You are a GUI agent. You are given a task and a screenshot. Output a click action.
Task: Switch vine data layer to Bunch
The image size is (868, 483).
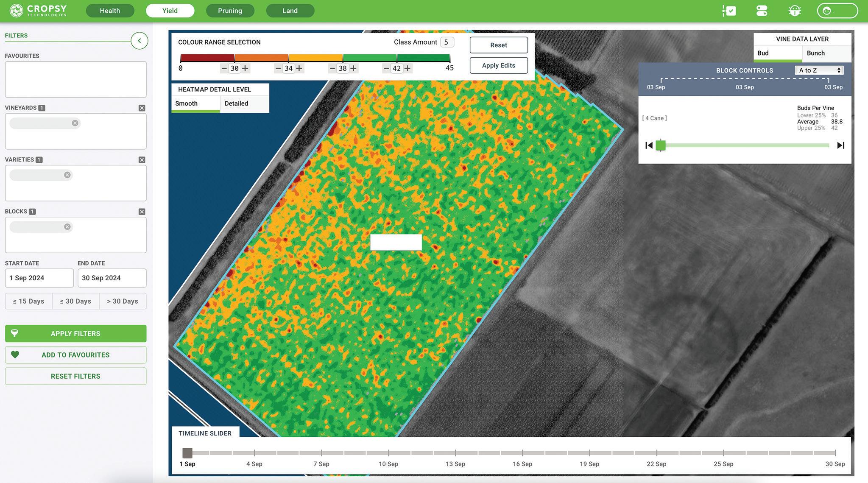coord(816,53)
